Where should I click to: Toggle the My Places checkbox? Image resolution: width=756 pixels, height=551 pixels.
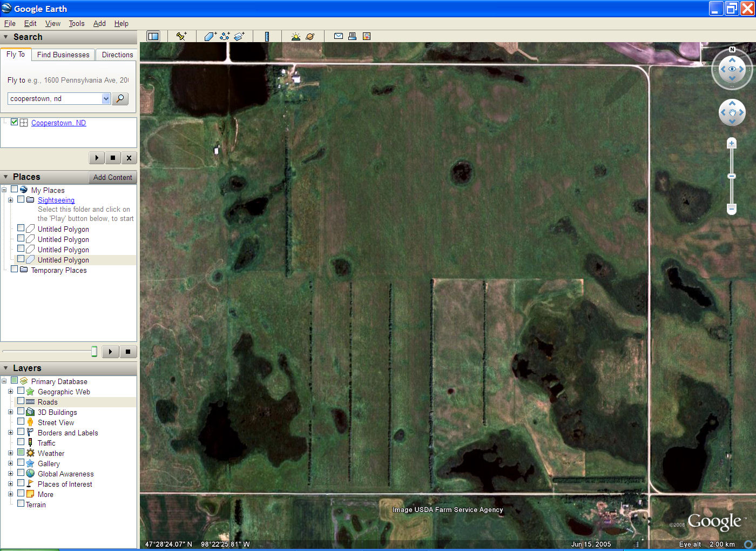(14, 190)
